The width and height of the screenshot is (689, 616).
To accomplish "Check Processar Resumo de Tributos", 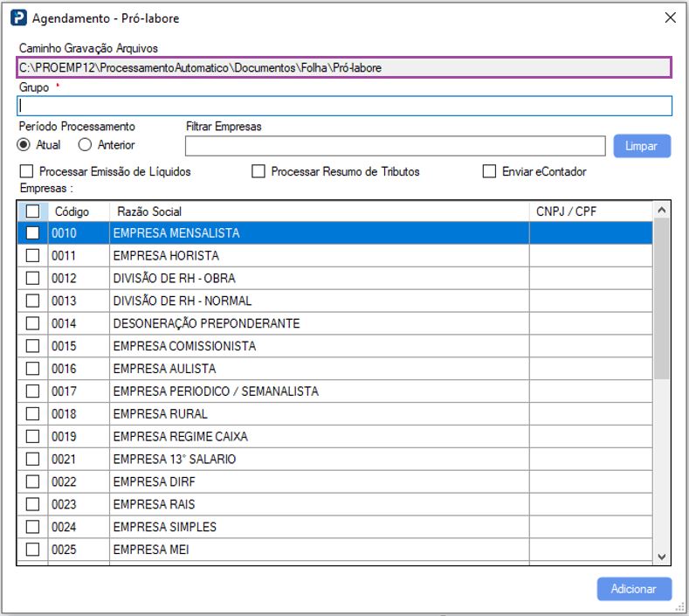I will point(258,172).
